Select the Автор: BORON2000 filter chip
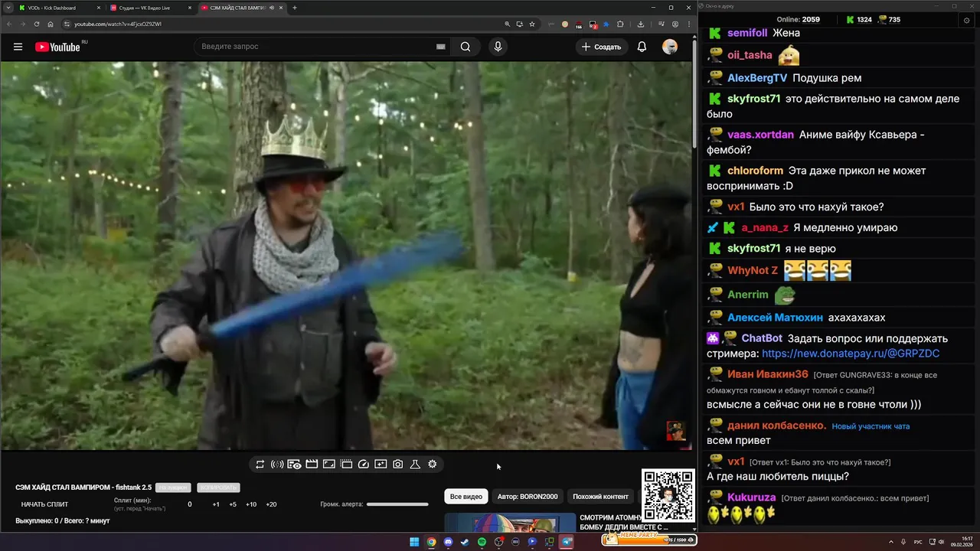Screen dimensions: 980x551 [528, 497]
